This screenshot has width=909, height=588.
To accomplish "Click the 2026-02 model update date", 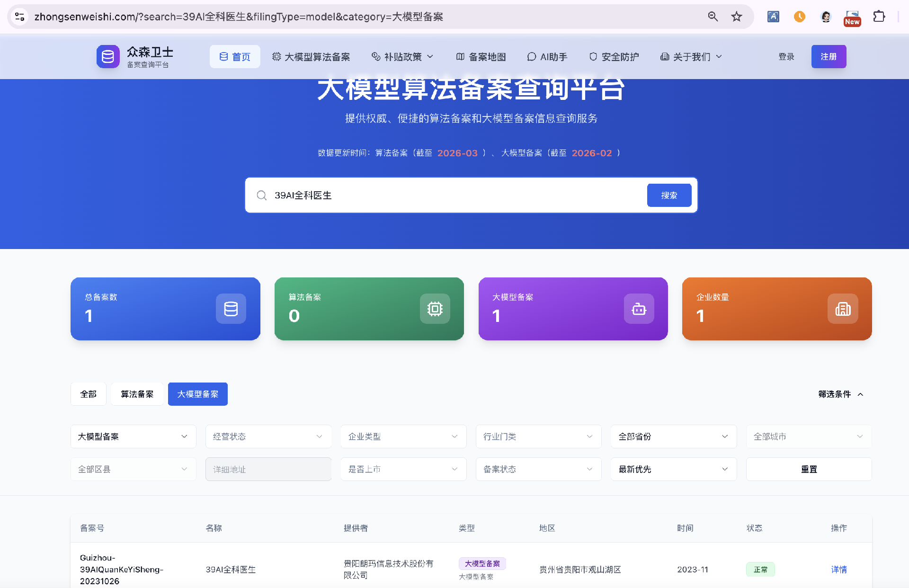I will (592, 153).
